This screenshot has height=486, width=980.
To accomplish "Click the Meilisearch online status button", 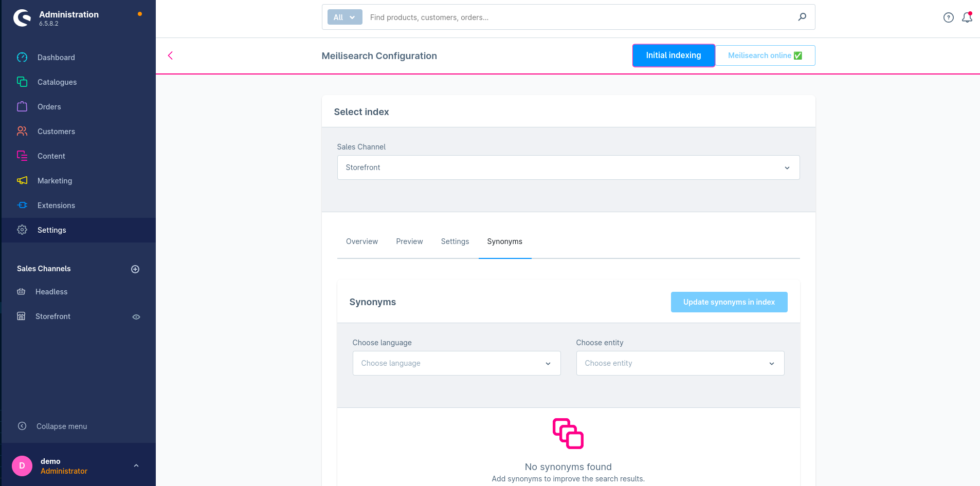I will click(765, 55).
